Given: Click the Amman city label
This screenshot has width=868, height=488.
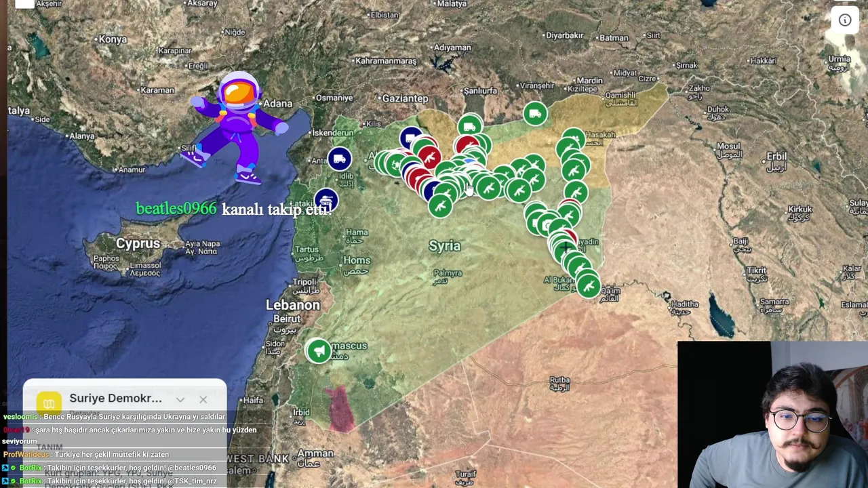Looking at the screenshot, I should pos(315,453).
